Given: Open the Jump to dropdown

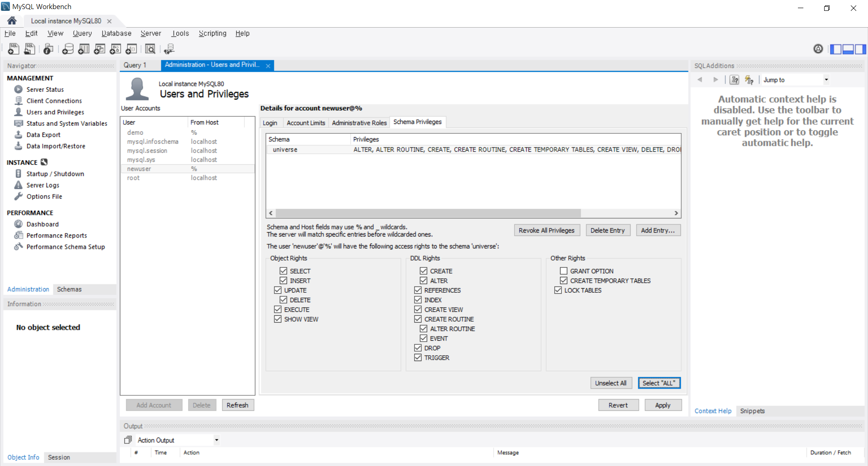Looking at the screenshot, I should (x=796, y=80).
